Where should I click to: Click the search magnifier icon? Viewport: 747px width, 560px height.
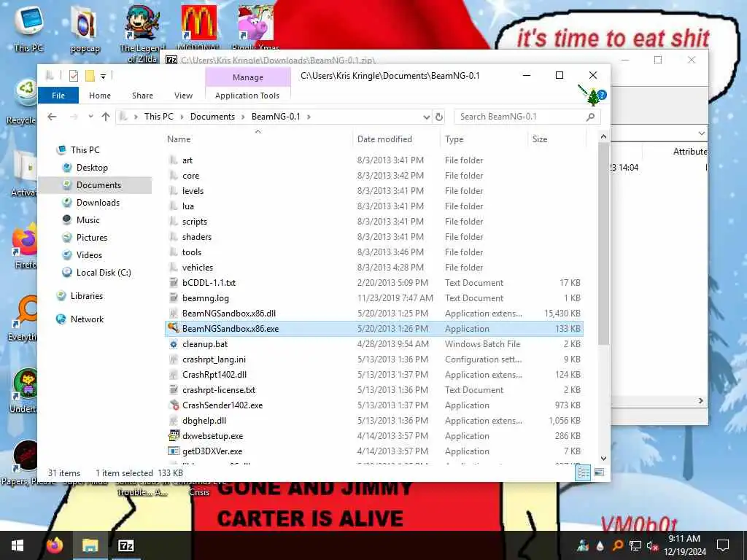coord(591,117)
